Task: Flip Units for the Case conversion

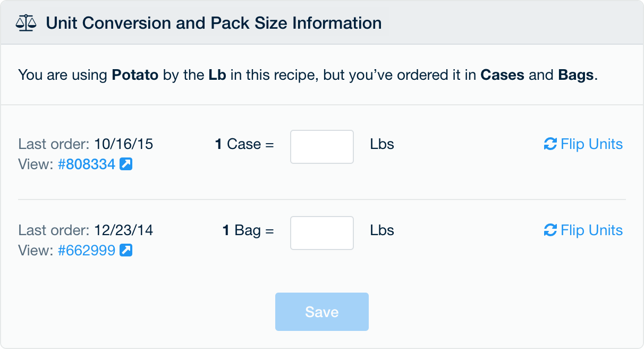Action: click(591, 144)
